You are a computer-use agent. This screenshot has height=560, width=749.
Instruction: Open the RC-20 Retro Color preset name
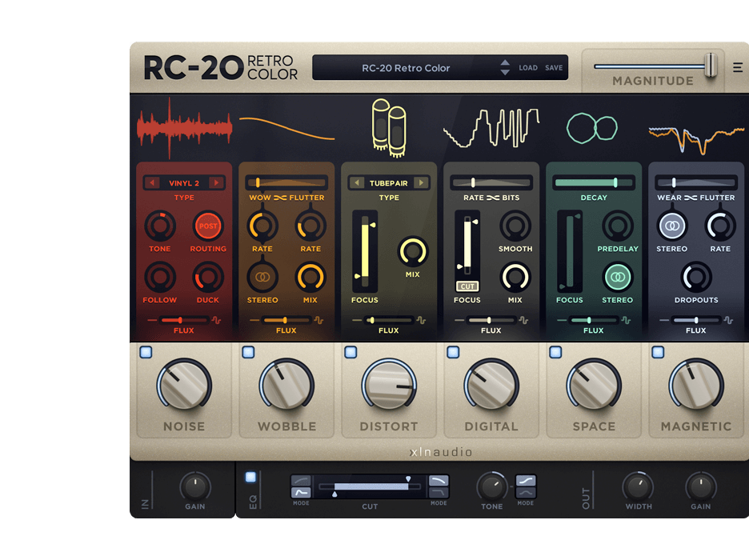406,68
